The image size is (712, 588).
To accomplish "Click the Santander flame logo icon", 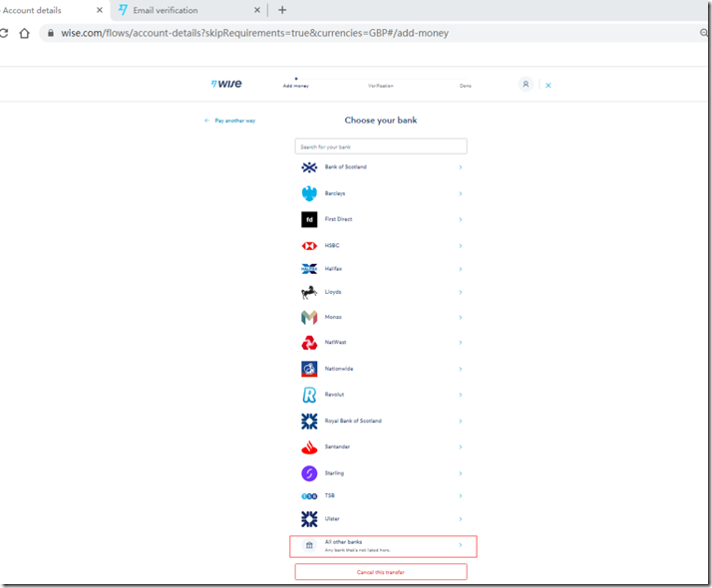I will [x=309, y=446].
